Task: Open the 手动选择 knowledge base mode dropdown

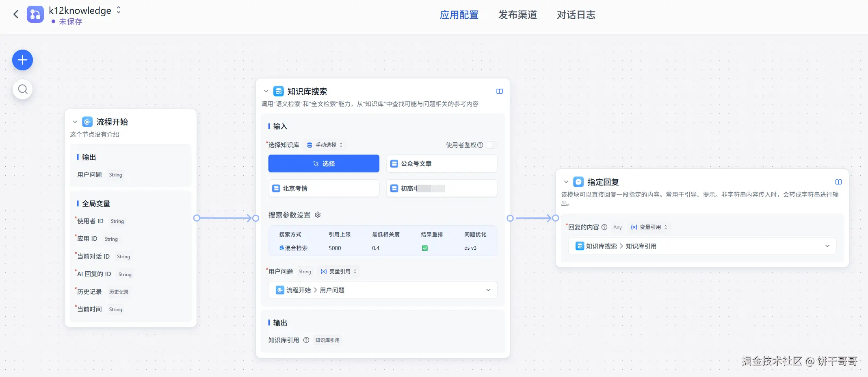Action: [325, 145]
